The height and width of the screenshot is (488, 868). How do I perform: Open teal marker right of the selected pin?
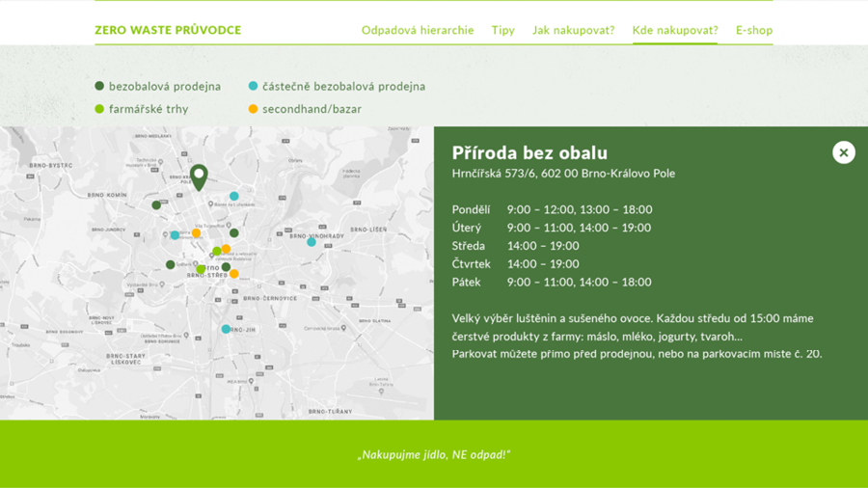pos(234,197)
